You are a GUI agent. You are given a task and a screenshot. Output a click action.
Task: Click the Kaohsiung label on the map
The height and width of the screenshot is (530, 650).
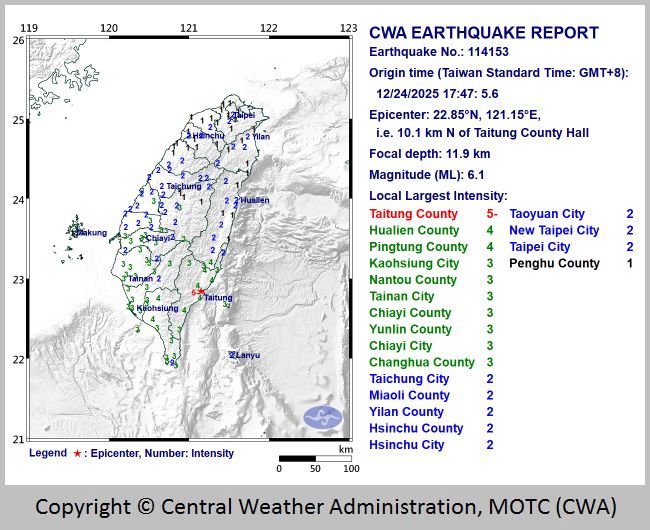pyautogui.click(x=157, y=308)
